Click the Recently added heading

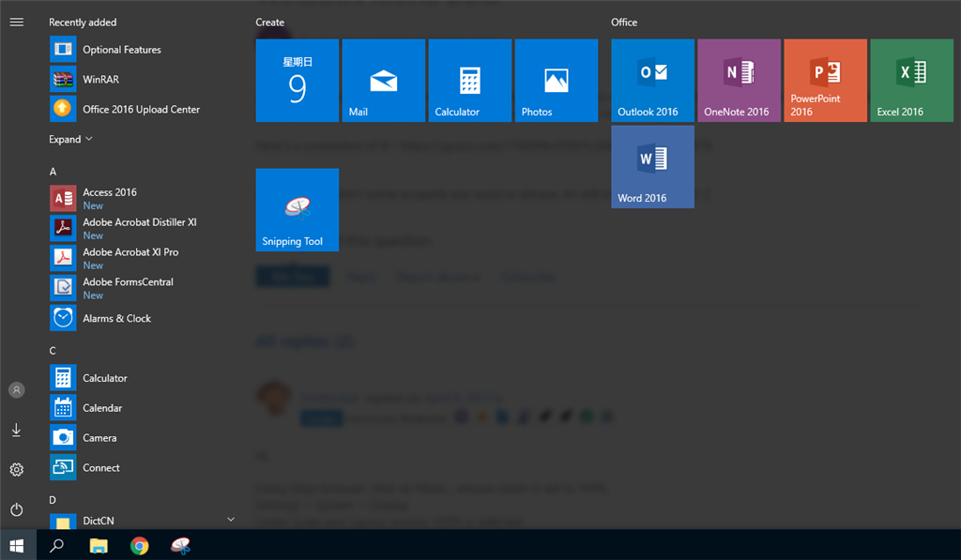point(83,23)
